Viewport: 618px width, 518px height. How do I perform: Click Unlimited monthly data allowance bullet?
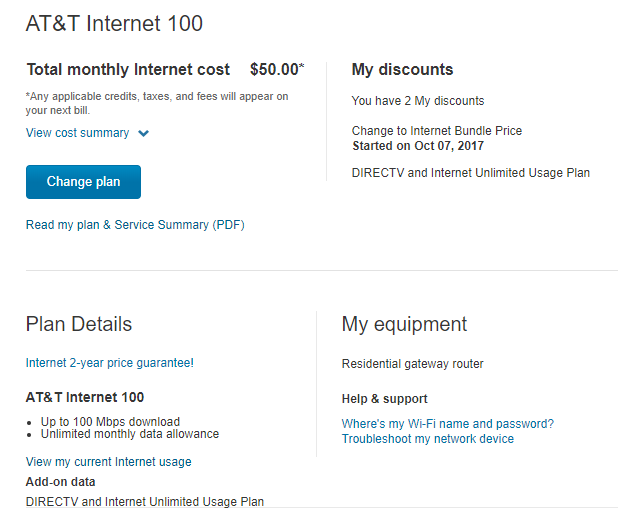point(129,434)
